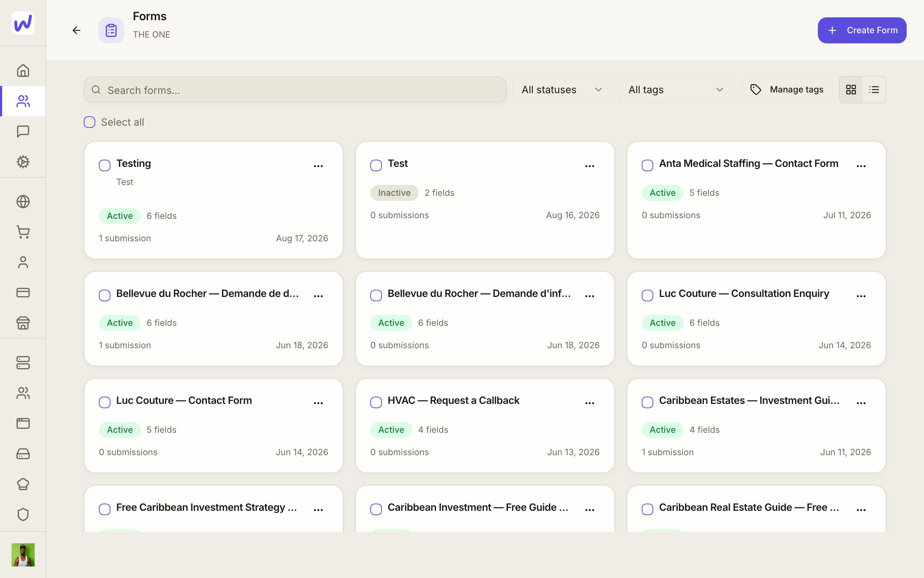This screenshot has width=924, height=578.
Task: Select the Anta Medical Staffing form checkbox
Action: point(647,165)
